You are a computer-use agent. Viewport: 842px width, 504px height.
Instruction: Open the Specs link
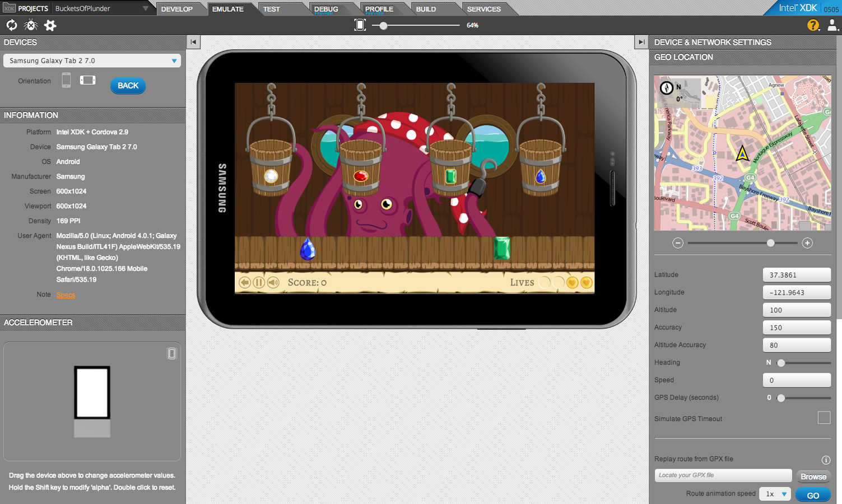[x=66, y=295]
